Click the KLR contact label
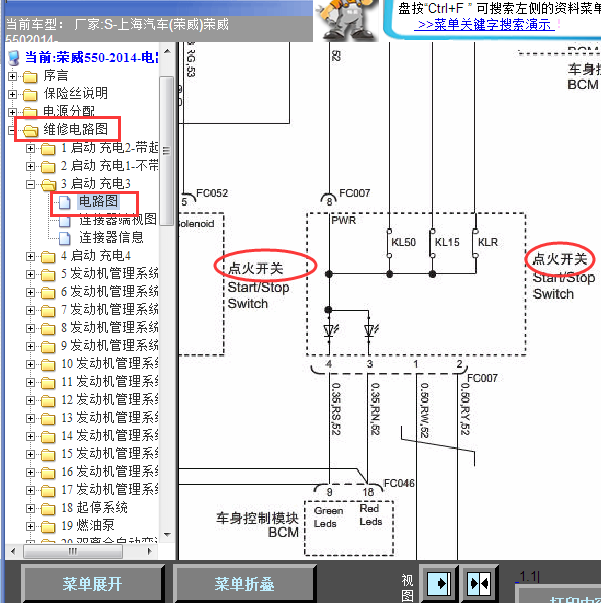601x603 pixels. pyautogui.click(x=488, y=242)
